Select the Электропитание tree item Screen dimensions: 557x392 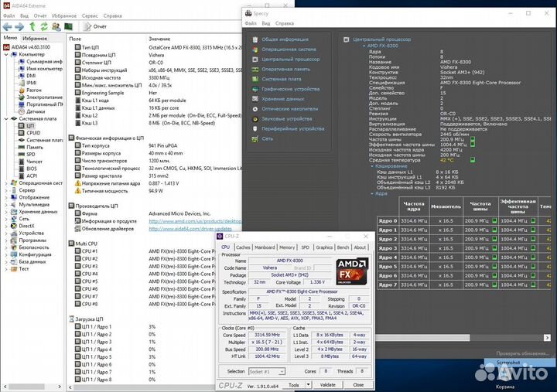[x=44, y=97]
